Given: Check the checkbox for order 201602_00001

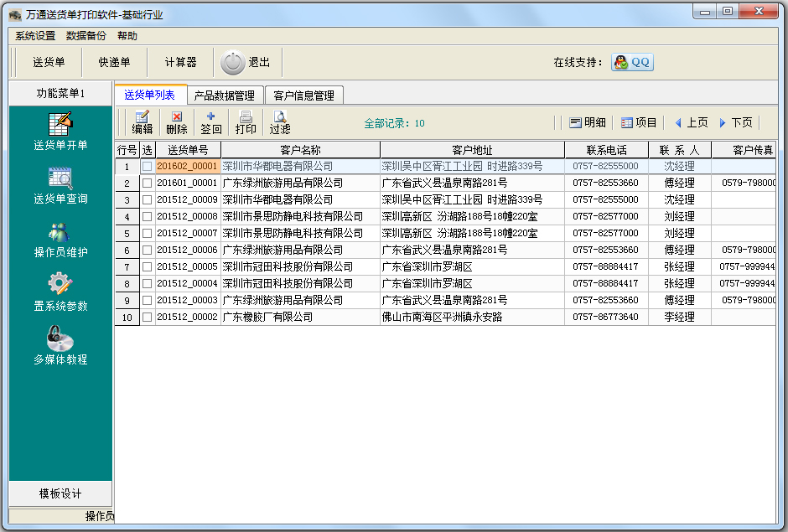Looking at the screenshot, I should (x=147, y=166).
